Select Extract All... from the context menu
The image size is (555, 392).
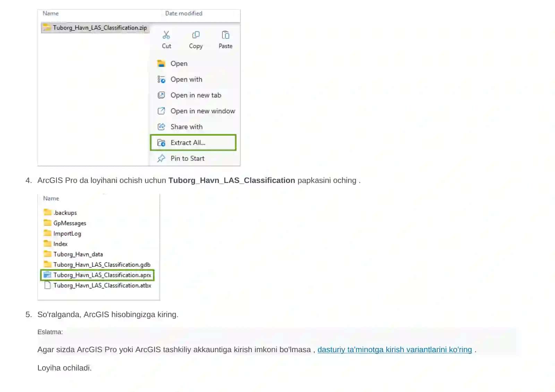193,142
